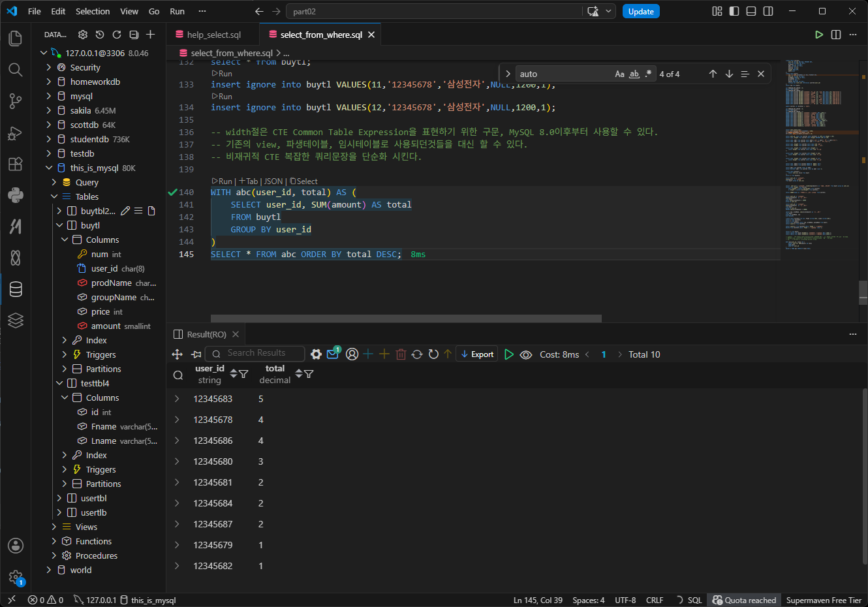Open the Selection menu
This screenshot has width=868, height=607.
pyautogui.click(x=93, y=11)
